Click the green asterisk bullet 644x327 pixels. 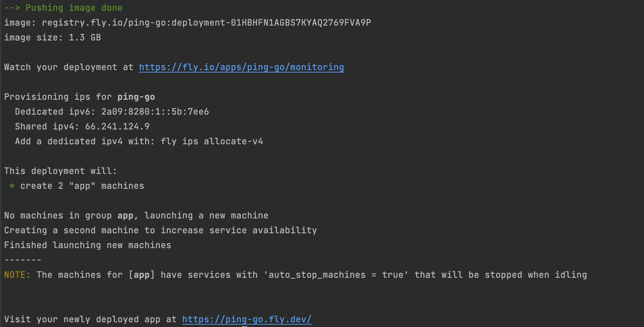pyautogui.click(x=12, y=186)
